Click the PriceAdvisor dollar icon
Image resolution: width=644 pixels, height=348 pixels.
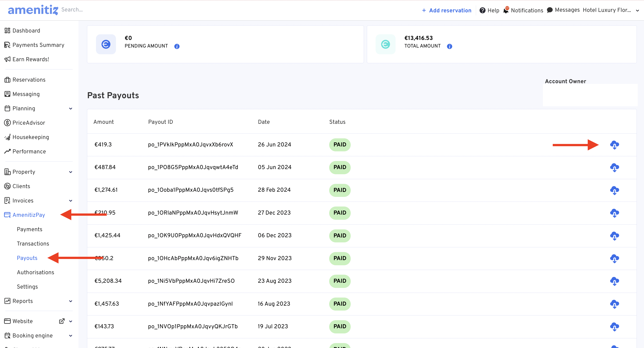click(7, 123)
